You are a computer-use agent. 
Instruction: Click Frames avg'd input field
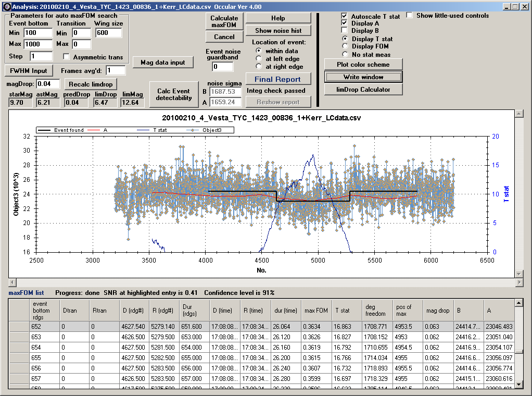(x=116, y=70)
